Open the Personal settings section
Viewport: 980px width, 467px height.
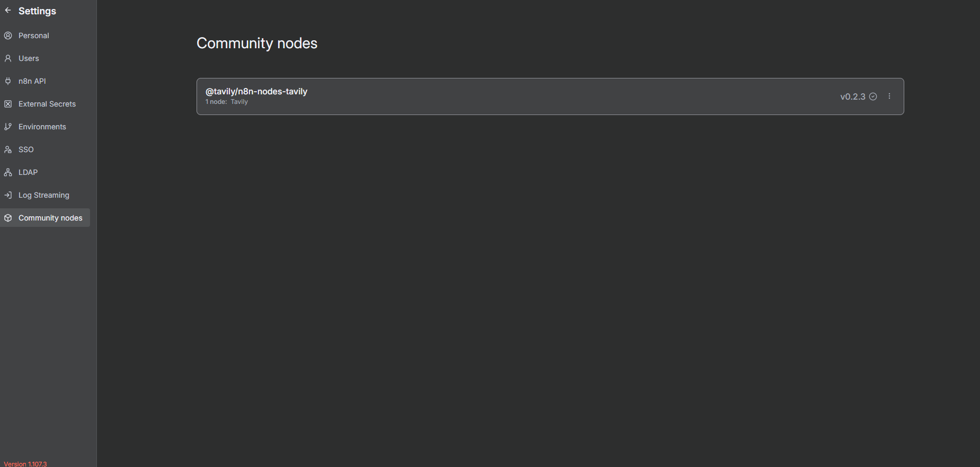[33, 35]
